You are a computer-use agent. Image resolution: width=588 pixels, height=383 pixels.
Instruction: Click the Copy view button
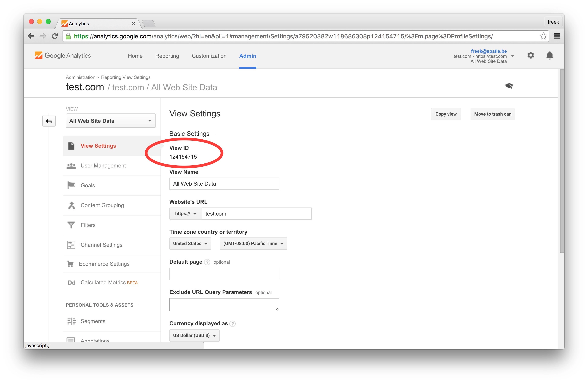click(x=446, y=114)
